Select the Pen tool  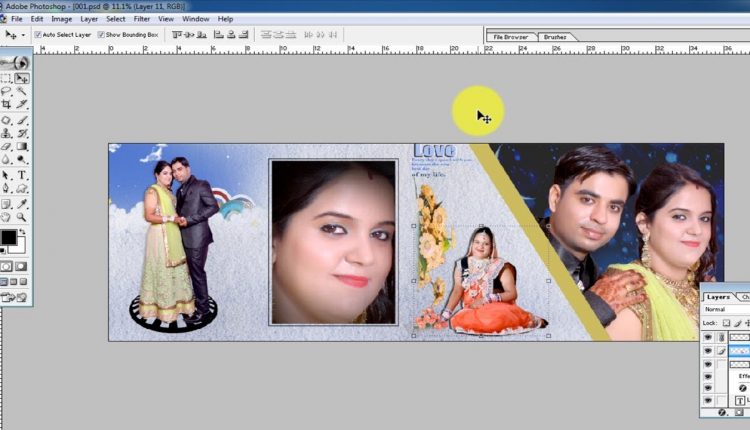tap(6, 188)
